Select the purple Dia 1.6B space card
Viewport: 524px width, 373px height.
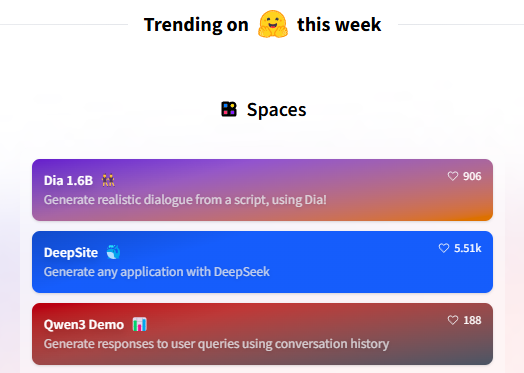coord(262,190)
